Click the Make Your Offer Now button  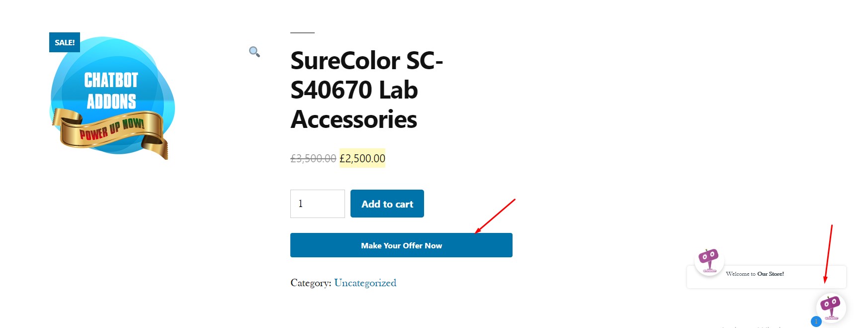(401, 245)
